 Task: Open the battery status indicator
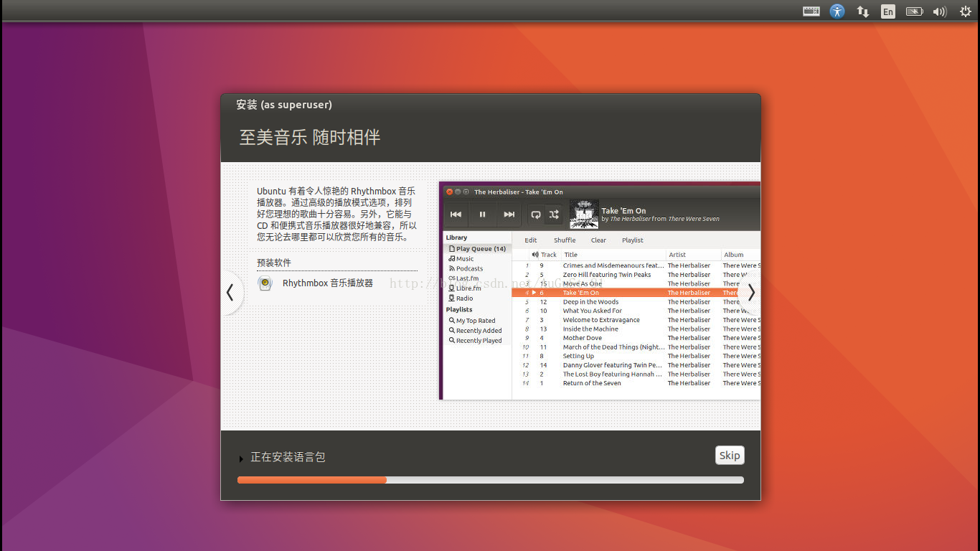point(914,11)
